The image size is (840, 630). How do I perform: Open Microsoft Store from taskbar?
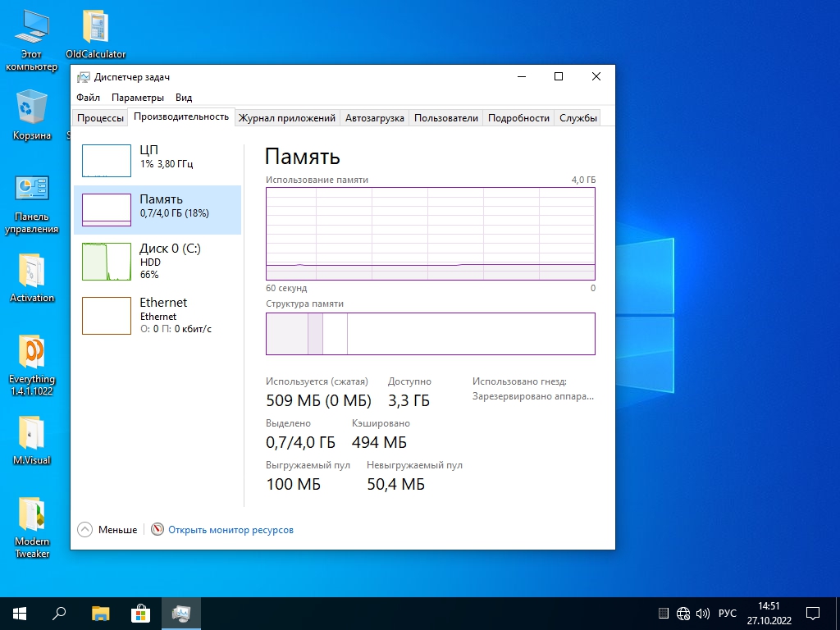point(140,614)
